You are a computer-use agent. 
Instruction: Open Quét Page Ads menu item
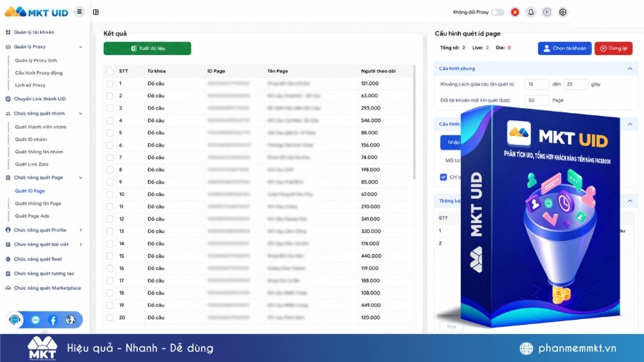coord(32,216)
